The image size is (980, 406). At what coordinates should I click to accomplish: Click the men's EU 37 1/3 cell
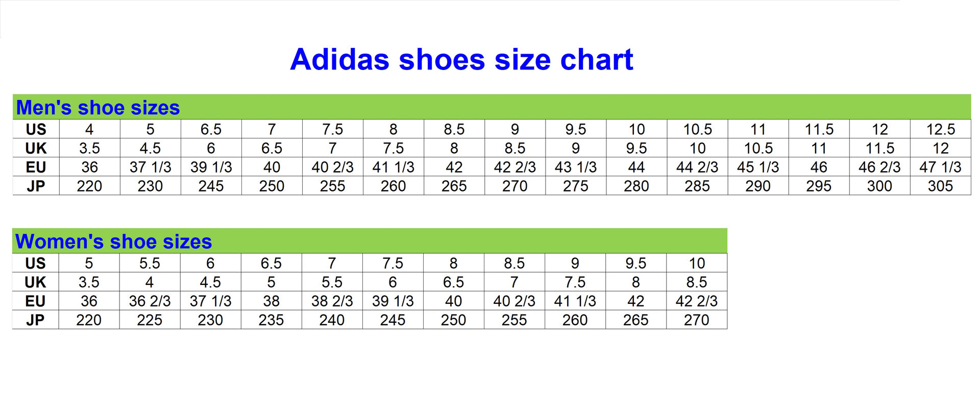150,167
